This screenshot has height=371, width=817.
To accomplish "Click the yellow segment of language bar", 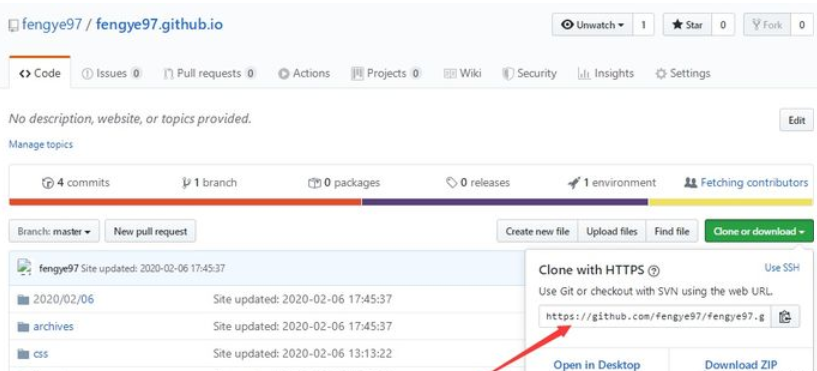I will (x=731, y=202).
